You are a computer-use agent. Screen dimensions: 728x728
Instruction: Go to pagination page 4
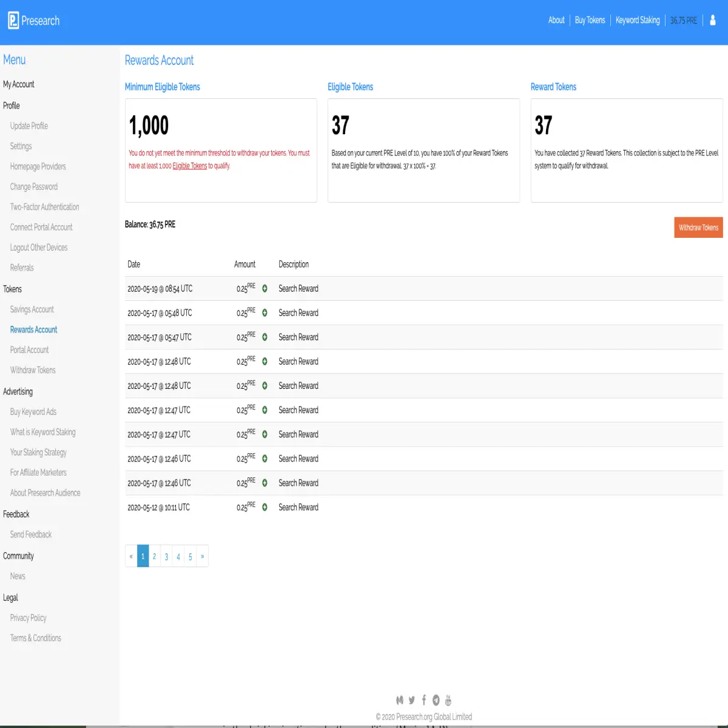coord(178,556)
